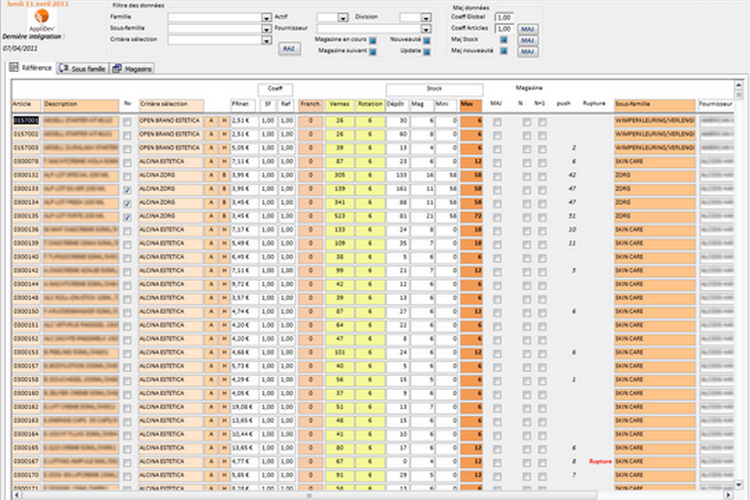Check the No checkbox for article 0157001
This screenshot has width=750, height=500.
(x=126, y=120)
